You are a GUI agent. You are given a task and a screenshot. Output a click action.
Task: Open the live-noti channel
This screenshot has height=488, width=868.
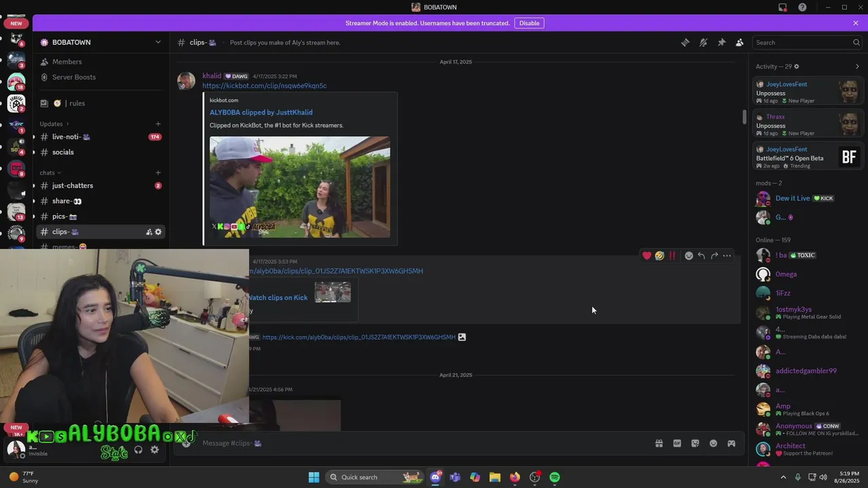pyautogui.click(x=102, y=137)
